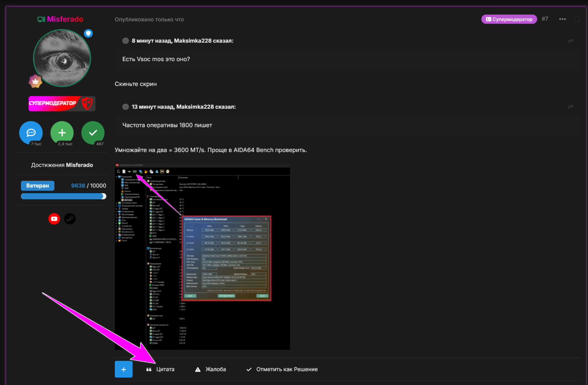Jump to second quoted post via arrow
This screenshot has width=588, height=385.
tap(571, 107)
